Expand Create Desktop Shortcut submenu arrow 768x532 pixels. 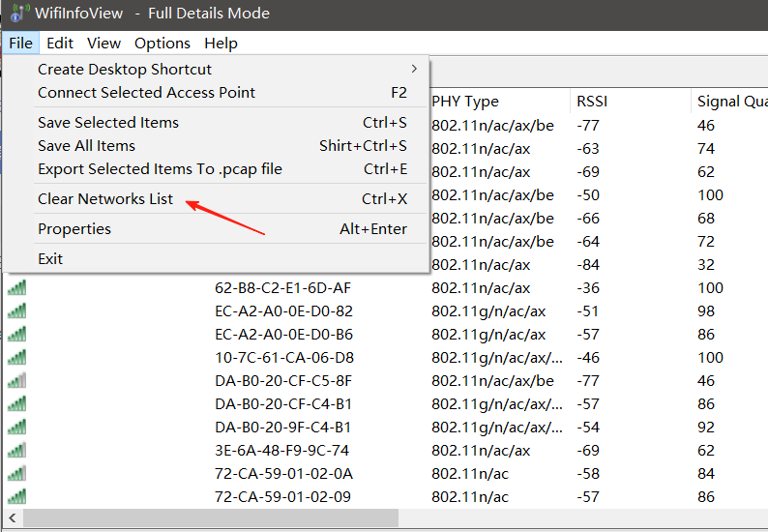(414, 69)
